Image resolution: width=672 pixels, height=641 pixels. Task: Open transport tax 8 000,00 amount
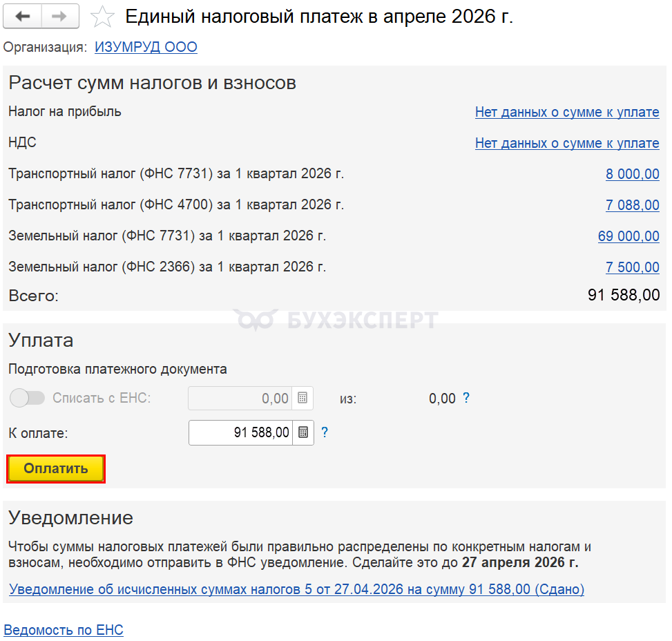pos(632,174)
